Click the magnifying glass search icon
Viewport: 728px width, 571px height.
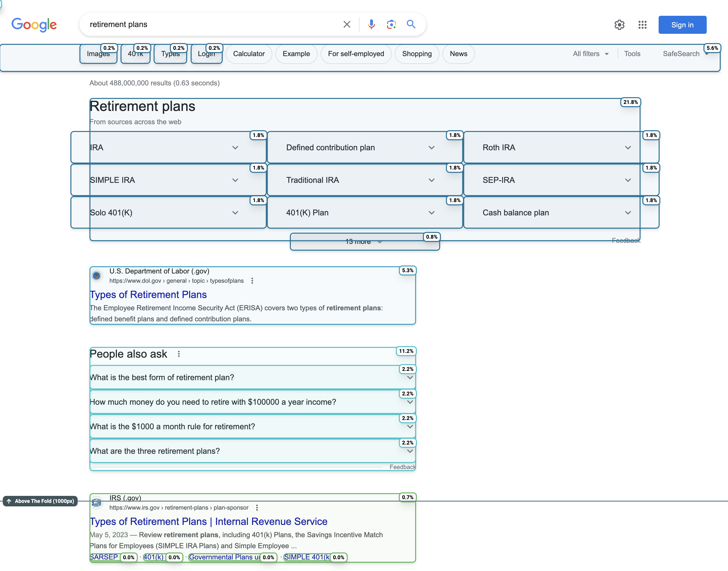click(411, 24)
